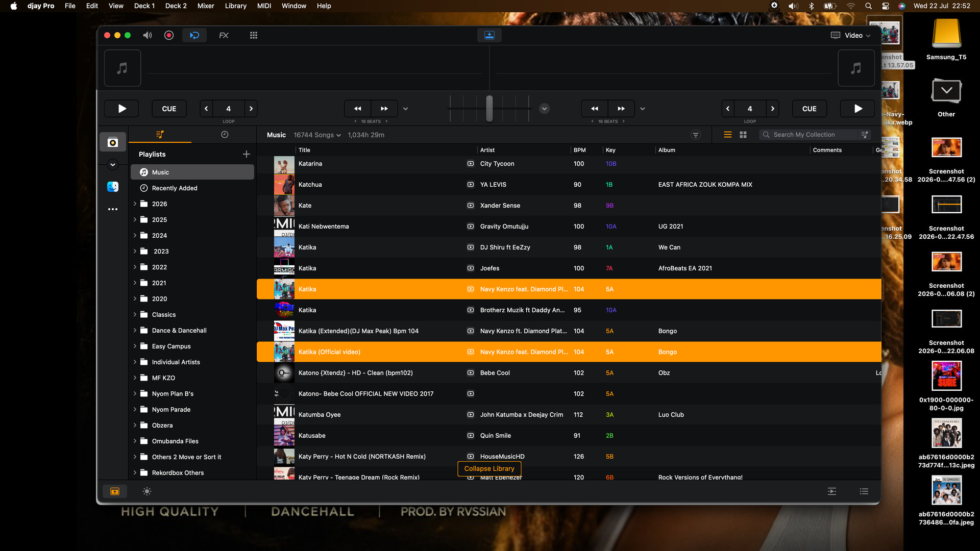This screenshot has width=980, height=551.
Task: Increase Deck 1 loop length
Action: point(251,109)
